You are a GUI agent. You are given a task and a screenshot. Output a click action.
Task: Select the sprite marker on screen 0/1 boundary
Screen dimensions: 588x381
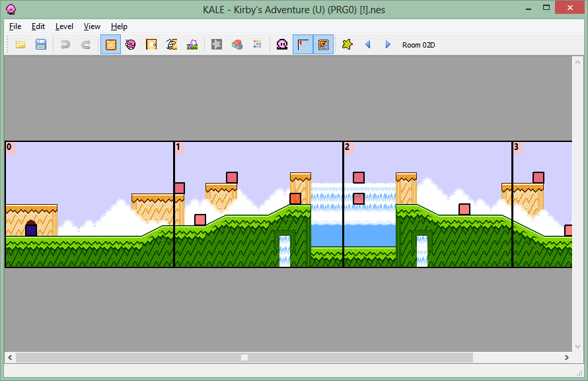click(179, 188)
